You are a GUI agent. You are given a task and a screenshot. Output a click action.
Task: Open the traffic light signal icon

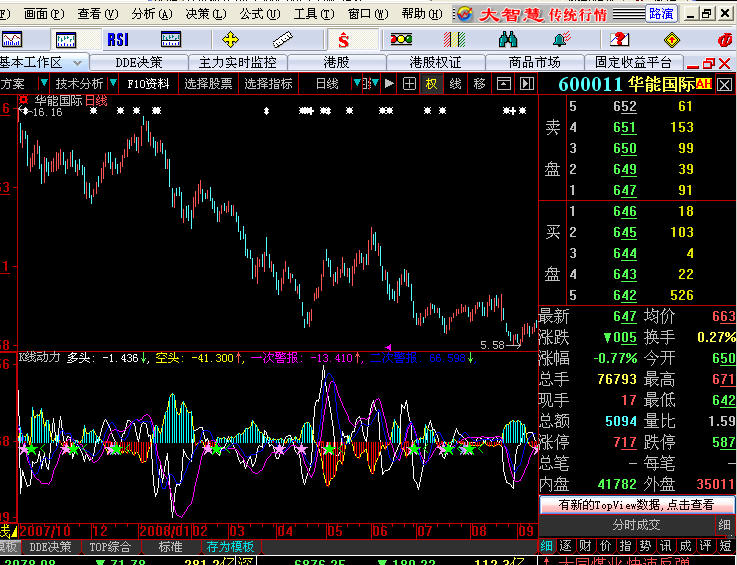tap(401, 39)
